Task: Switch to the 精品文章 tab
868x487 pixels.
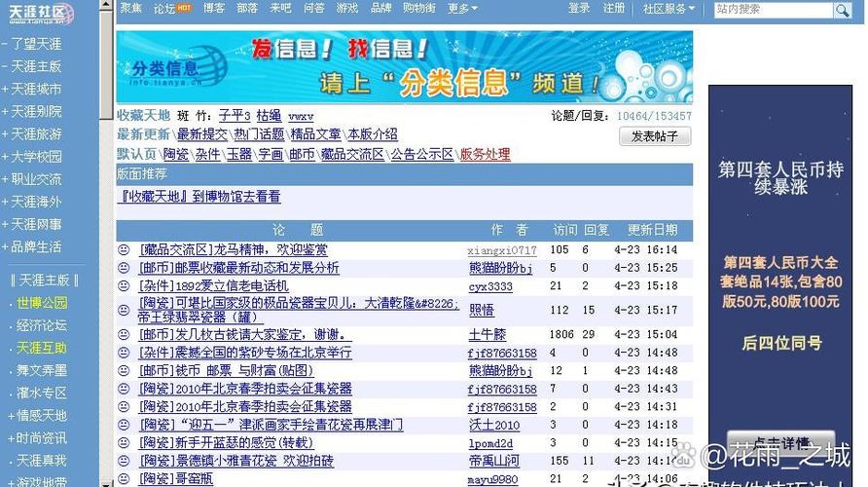Action: tap(315, 134)
